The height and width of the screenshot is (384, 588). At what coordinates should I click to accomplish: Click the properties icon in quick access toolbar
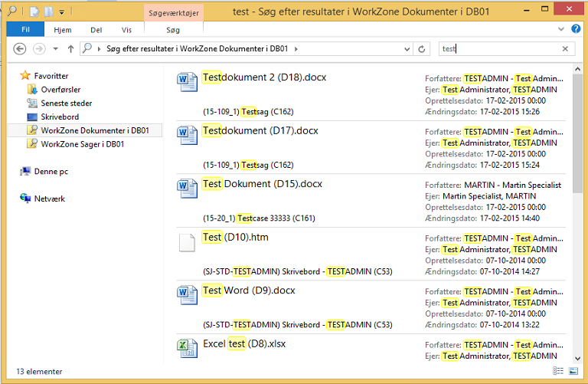[34, 11]
